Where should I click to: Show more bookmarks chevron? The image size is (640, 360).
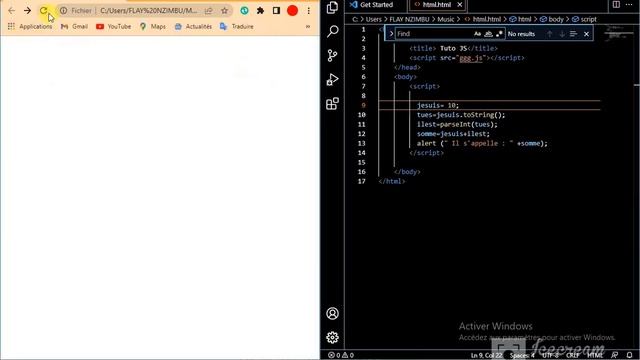[308, 27]
